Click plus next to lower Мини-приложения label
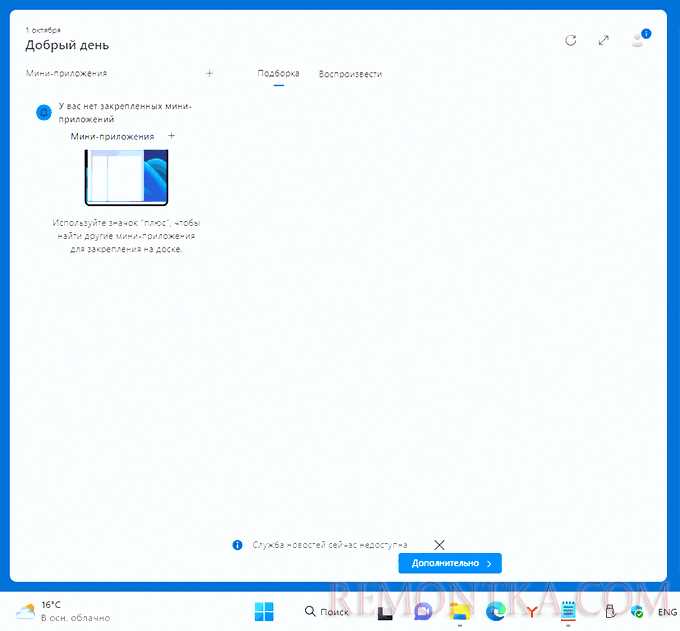680x631 pixels. click(171, 136)
